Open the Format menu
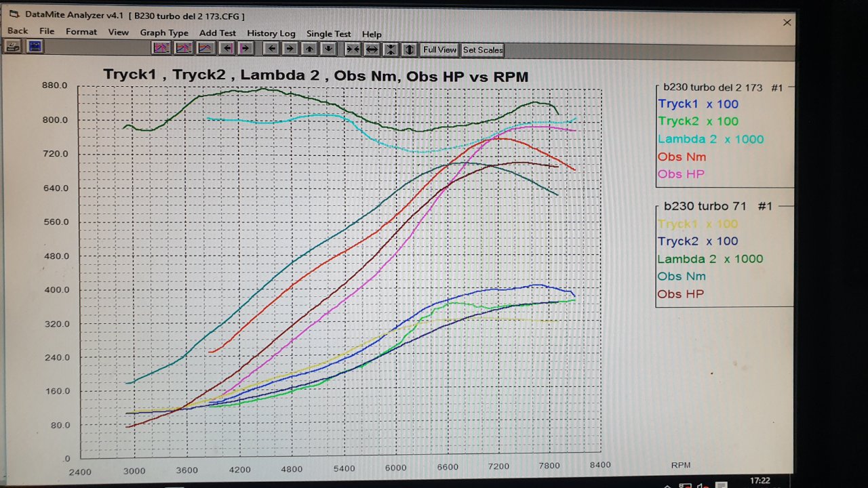Viewport: 868px width, 488px height. coord(81,32)
